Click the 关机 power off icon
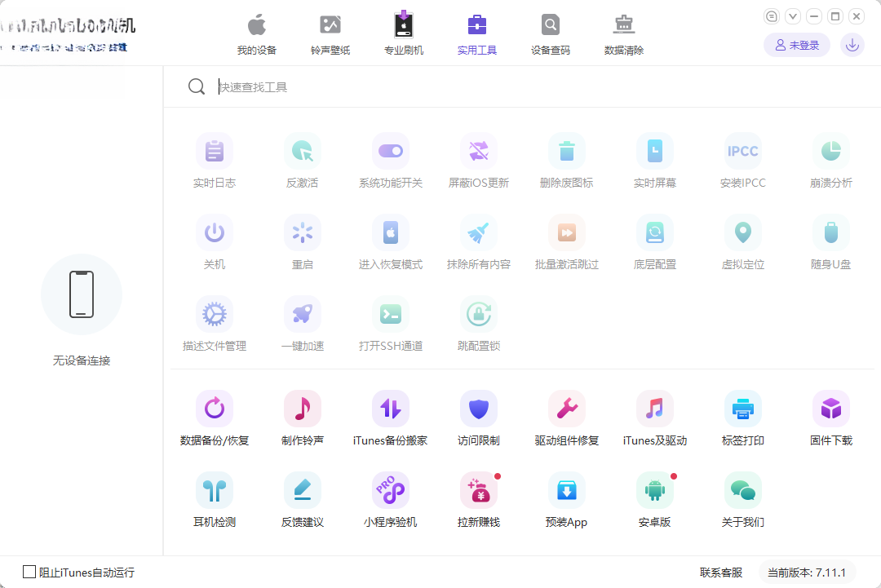 [214, 232]
